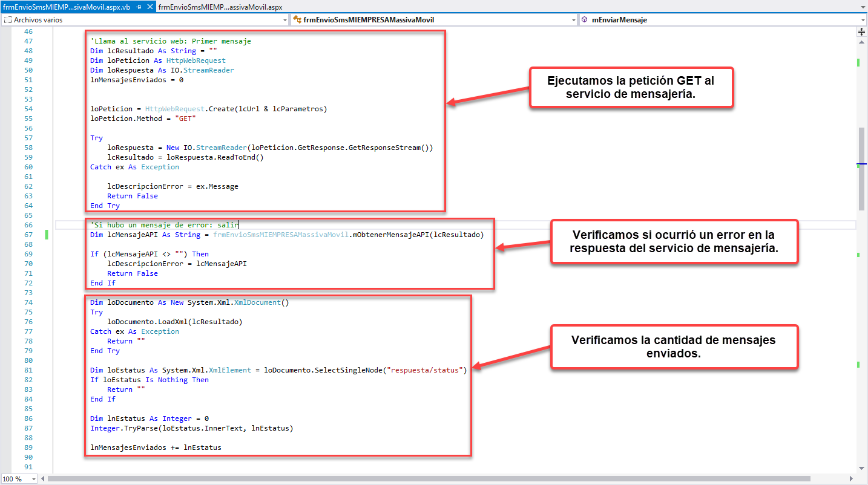Click the 'Verificamos la cantidad de mensajes' callout

(x=674, y=347)
